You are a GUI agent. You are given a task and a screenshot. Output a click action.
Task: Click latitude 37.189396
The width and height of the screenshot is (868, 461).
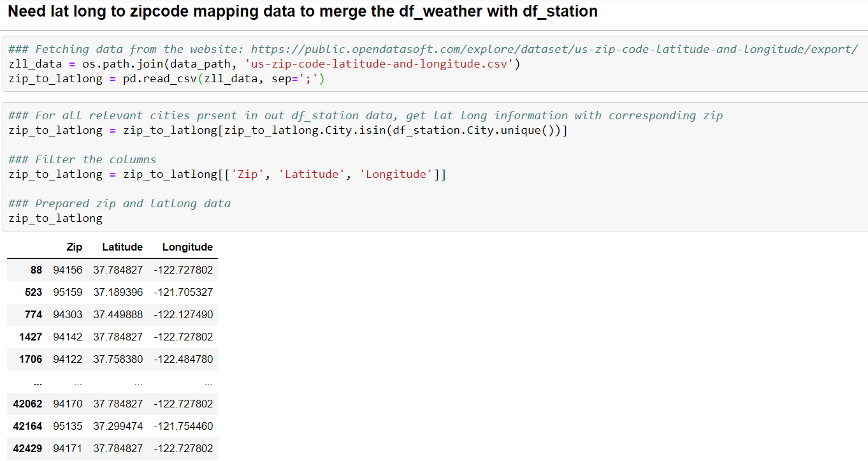pyautogui.click(x=118, y=292)
